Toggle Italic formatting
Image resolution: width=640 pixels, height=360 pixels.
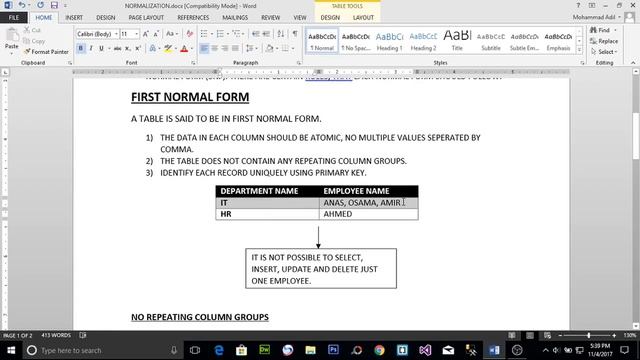click(x=91, y=49)
